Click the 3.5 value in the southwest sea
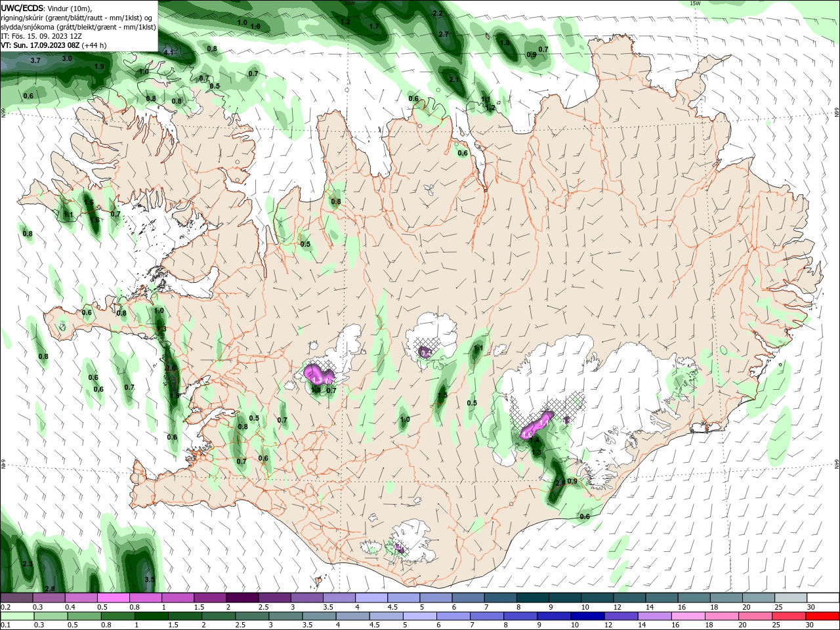The width and height of the screenshot is (840, 630). 150,579
